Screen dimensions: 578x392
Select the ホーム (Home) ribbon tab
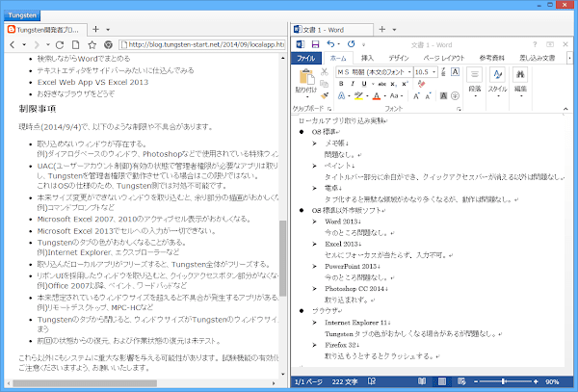pyautogui.click(x=338, y=58)
